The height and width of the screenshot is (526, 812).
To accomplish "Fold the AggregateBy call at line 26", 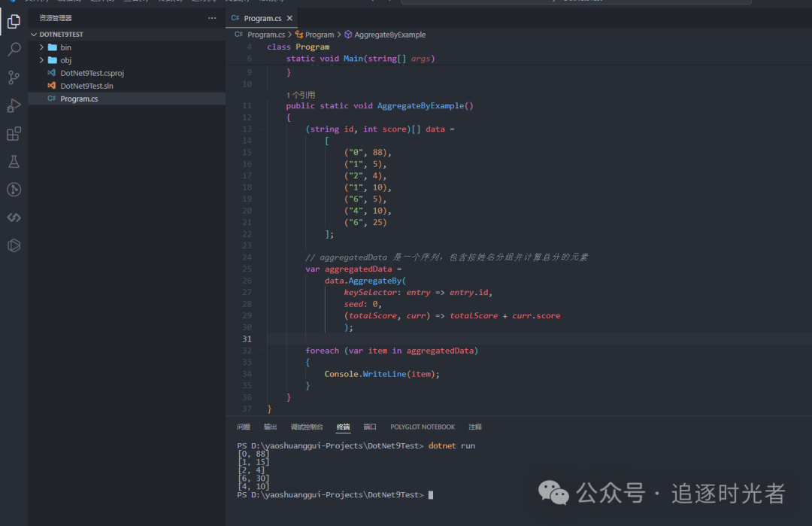I will click(260, 281).
